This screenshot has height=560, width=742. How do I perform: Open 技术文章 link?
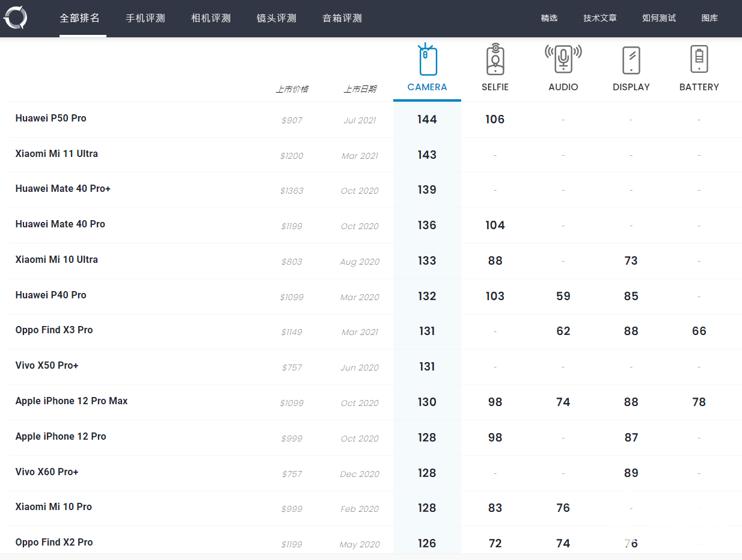(599, 18)
